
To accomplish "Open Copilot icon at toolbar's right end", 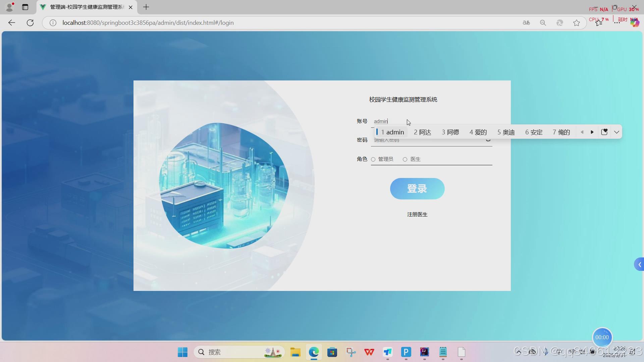I will coord(635,23).
